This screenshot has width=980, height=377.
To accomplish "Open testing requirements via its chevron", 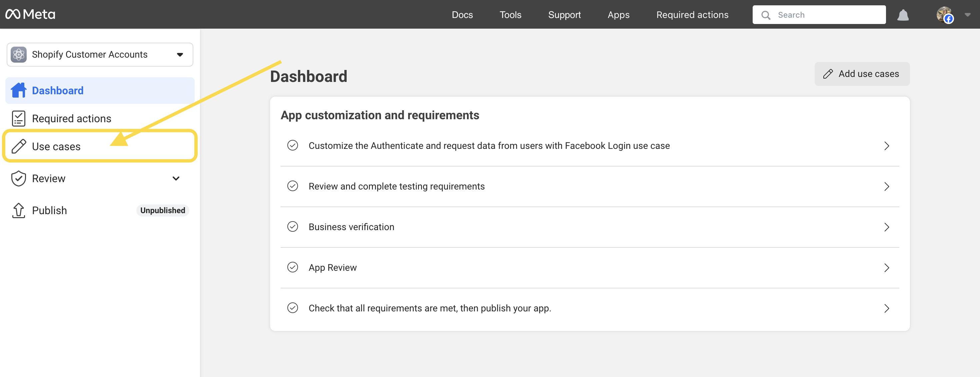I will click(887, 186).
